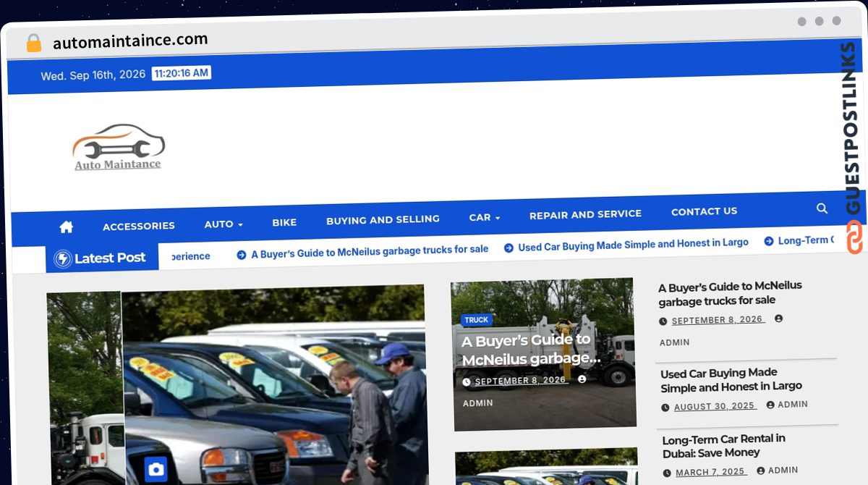Click the clock icon on the Truck card date

tap(467, 382)
